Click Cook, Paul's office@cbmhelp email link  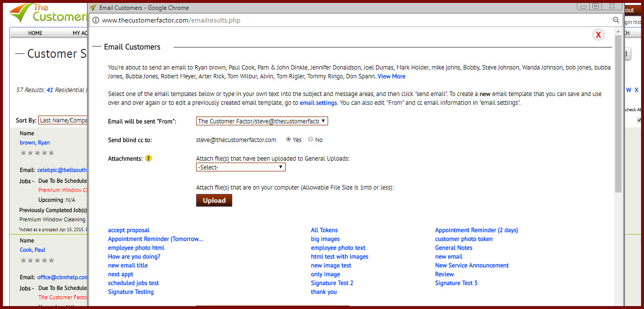point(62,277)
